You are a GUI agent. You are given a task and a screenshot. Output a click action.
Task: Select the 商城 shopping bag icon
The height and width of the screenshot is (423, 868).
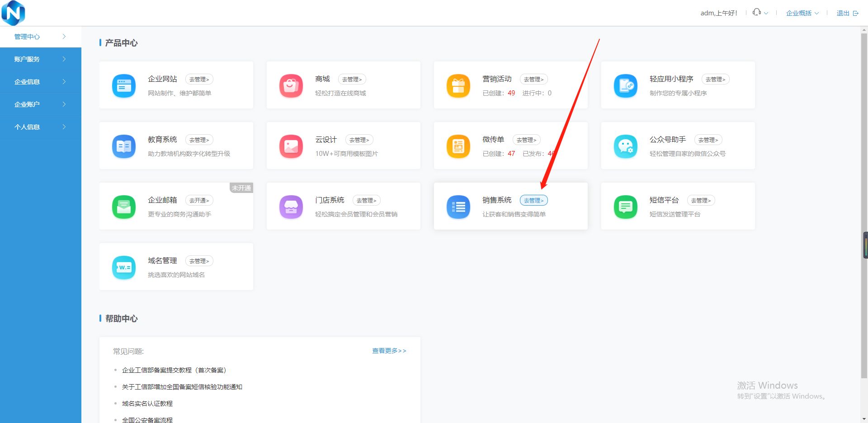(x=291, y=85)
